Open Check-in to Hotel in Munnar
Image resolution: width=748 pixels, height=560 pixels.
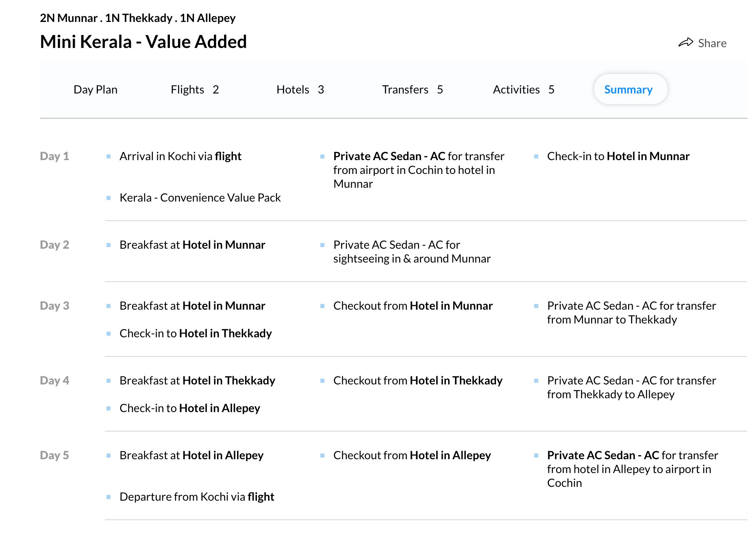tap(618, 156)
